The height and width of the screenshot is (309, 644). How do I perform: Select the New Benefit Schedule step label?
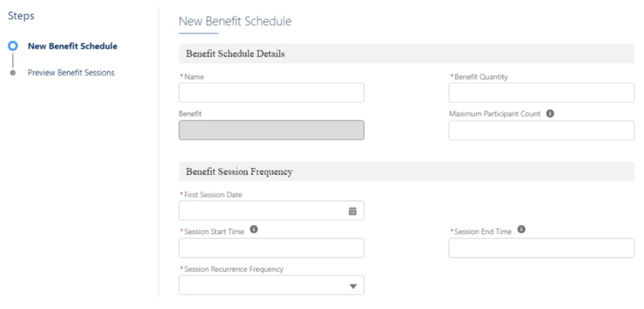[72, 46]
